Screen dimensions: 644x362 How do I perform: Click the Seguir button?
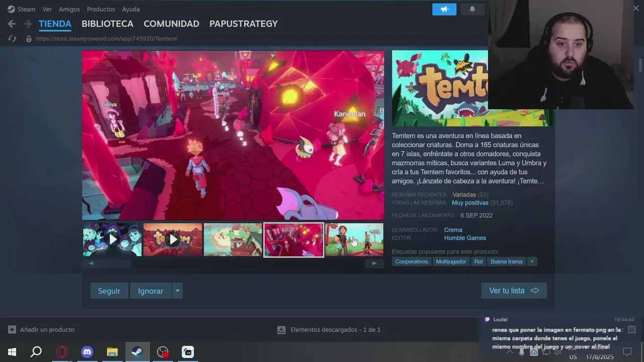tap(109, 291)
